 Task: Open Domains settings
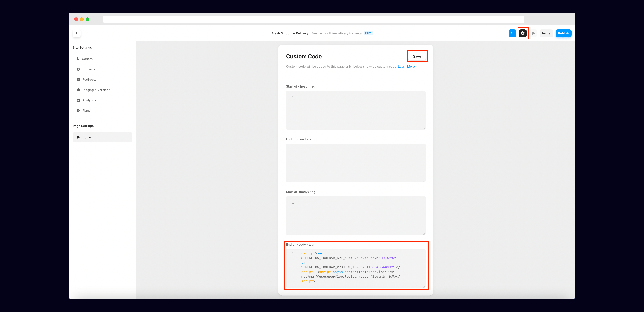pos(103,69)
